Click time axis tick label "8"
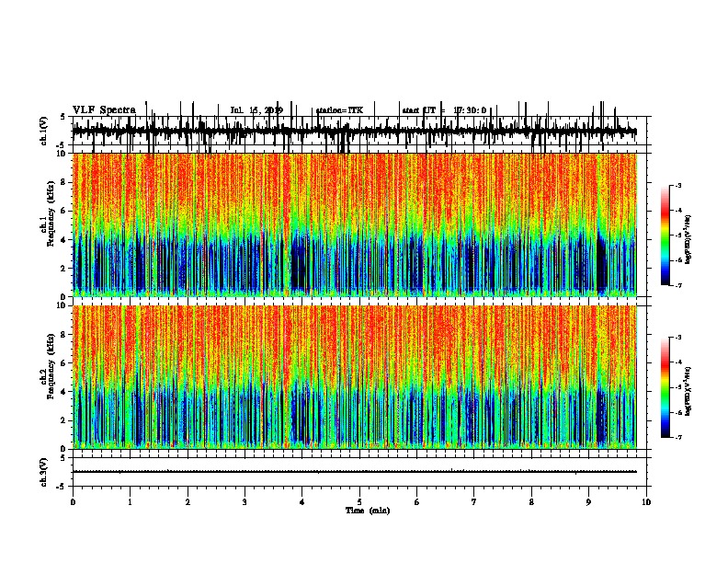Viewport: 728px width, 563px height. click(531, 502)
